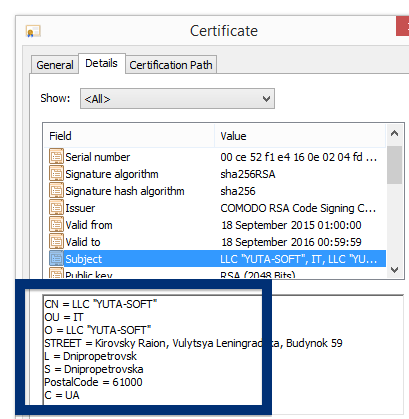
Task: Click the Valid to field icon
Action: (56, 241)
